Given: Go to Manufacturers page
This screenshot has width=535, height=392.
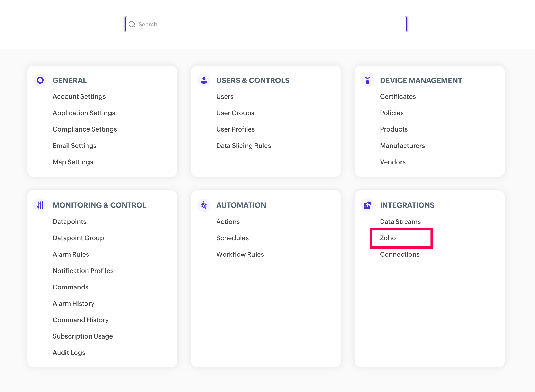Looking at the screenshot, I should tap(402, 146).
